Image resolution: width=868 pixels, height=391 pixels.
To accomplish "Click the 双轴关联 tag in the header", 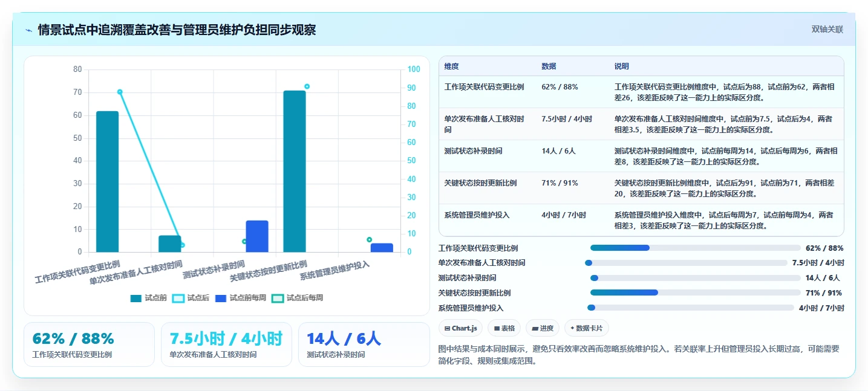I will tap(827, 30).
